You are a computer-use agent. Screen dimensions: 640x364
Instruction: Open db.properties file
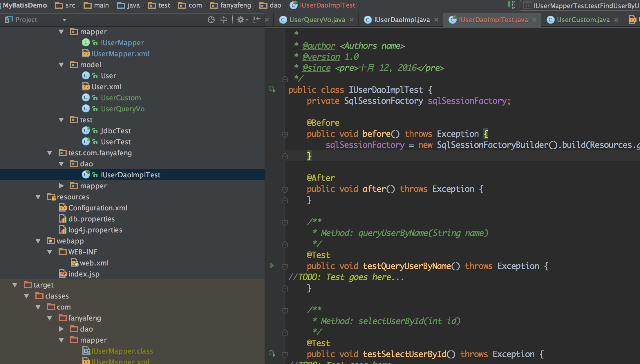91,219
